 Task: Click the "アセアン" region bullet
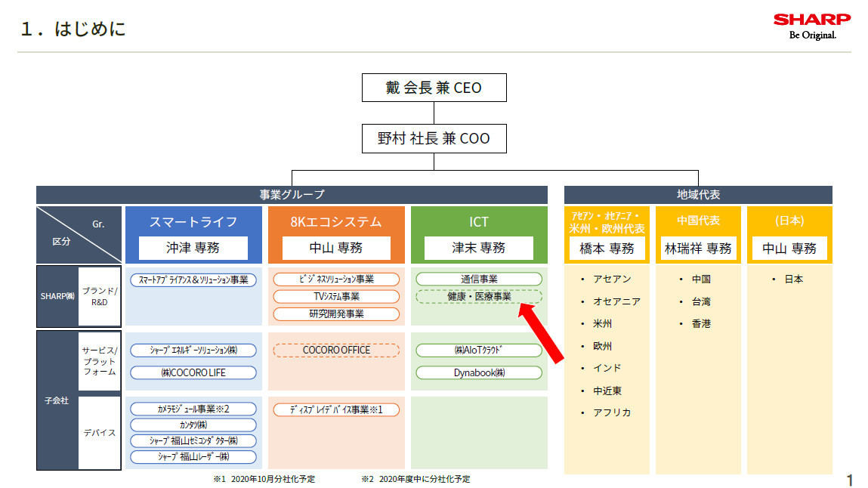612,280
